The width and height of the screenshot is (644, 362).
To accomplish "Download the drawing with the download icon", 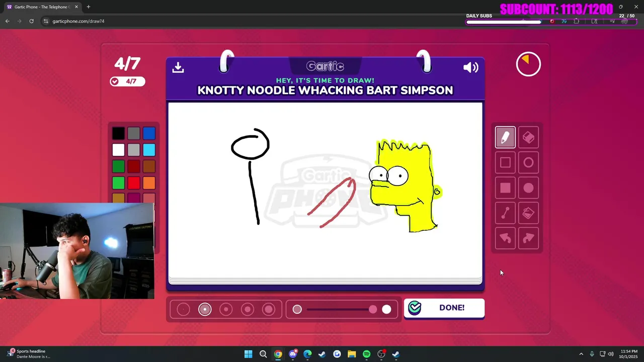I will click(x=178, y=67).
